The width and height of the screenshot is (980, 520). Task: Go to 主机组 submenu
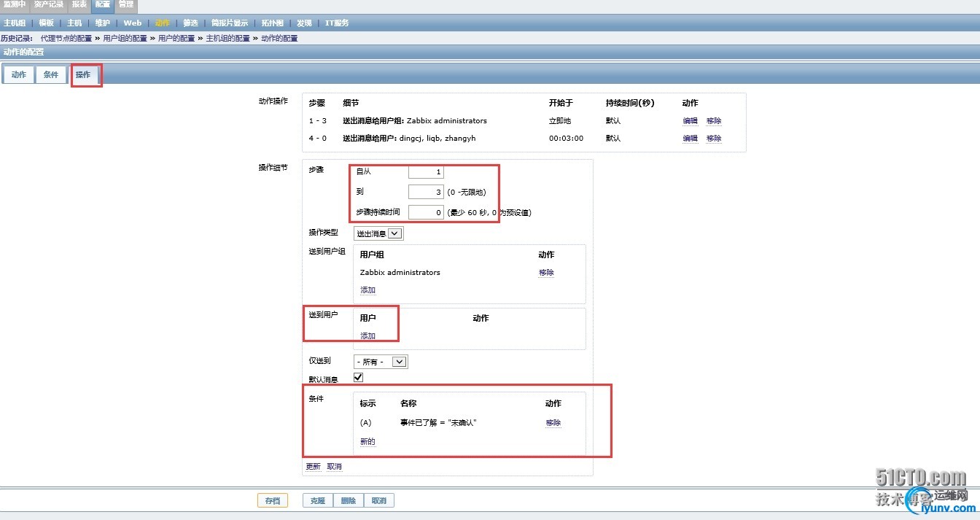(15, 23)
